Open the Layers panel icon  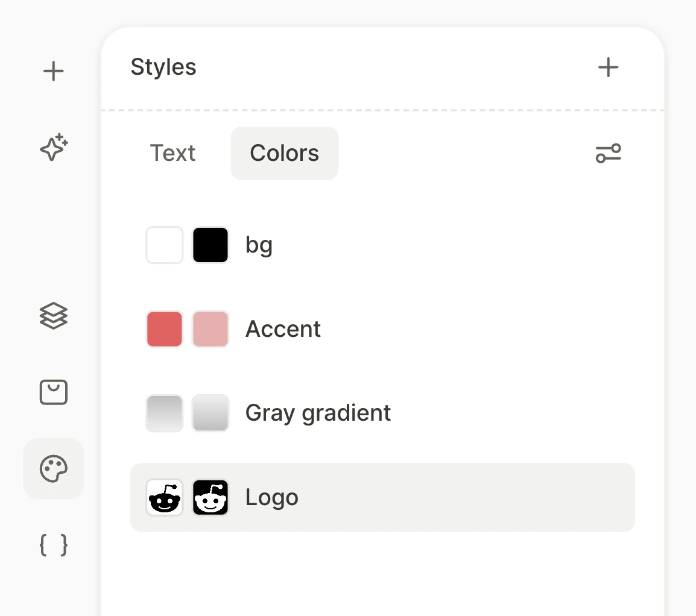[x=54, y=316]
